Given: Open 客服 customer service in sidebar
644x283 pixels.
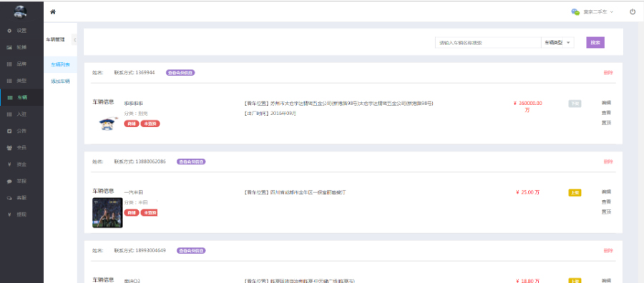Looking at the screenshot, I should (x=9, y=198).
